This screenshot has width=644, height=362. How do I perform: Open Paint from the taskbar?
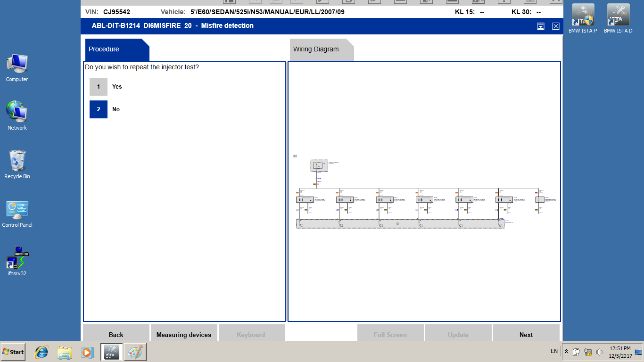(x=135, y=352)
